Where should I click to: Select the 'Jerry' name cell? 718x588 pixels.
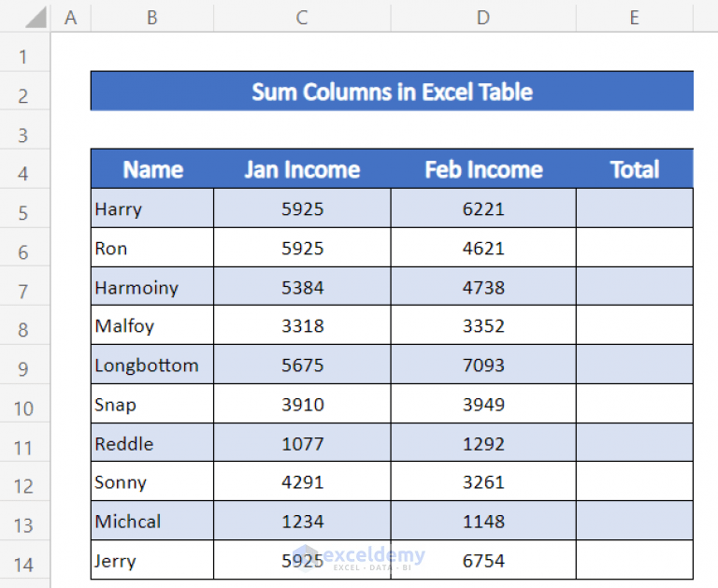coord(152,560)
